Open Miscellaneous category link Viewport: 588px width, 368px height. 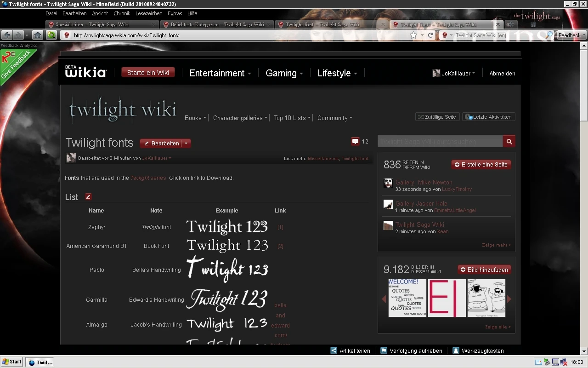point(323,159)
